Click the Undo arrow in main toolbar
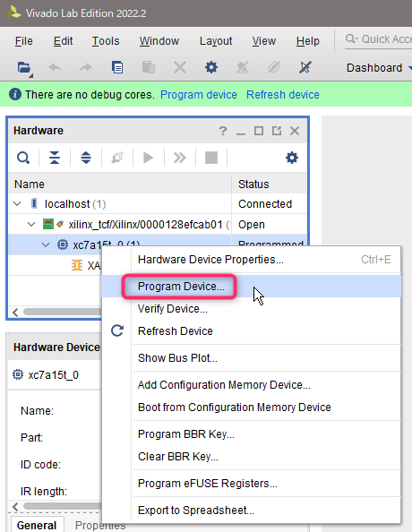The width and height of the screenshot is (412, 532). pyautogui.click(x=55, y=68)
